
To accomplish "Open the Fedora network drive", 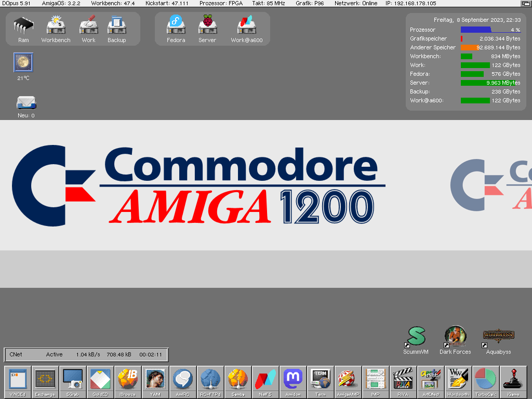I will 176,26.
